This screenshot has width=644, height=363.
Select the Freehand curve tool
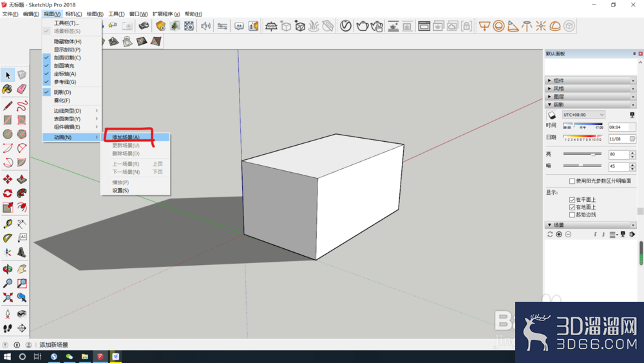22,106
